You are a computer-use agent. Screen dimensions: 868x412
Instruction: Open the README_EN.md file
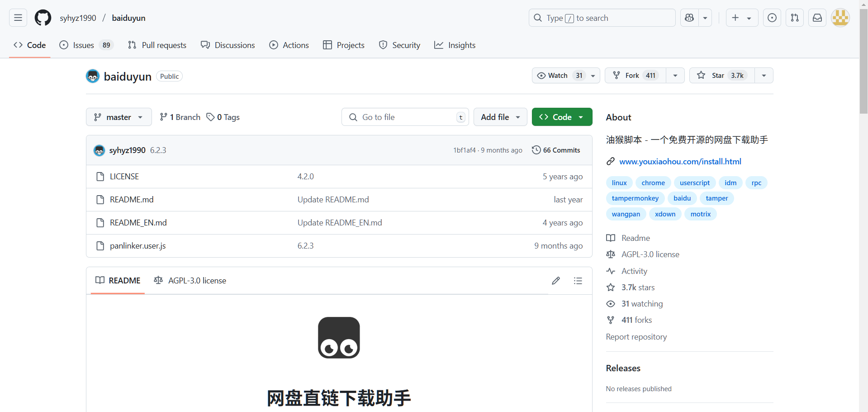click(138, 223)
